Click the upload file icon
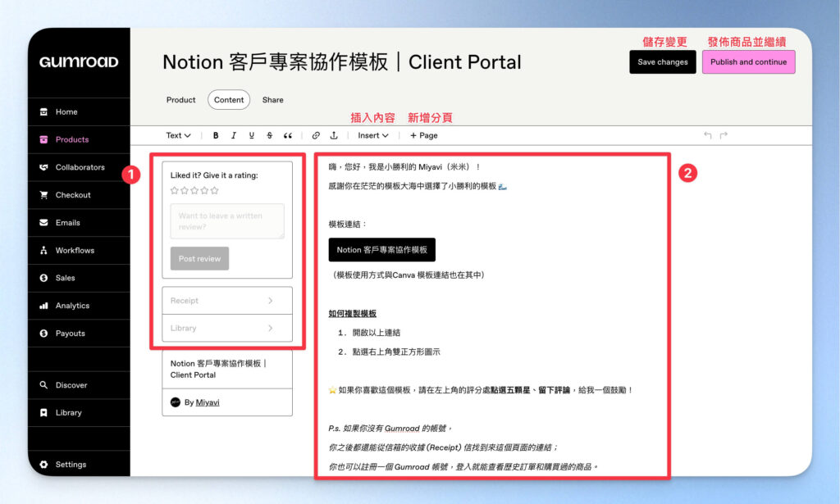The width and height of the screenshot is (840, 504). [x=334, y=136]
